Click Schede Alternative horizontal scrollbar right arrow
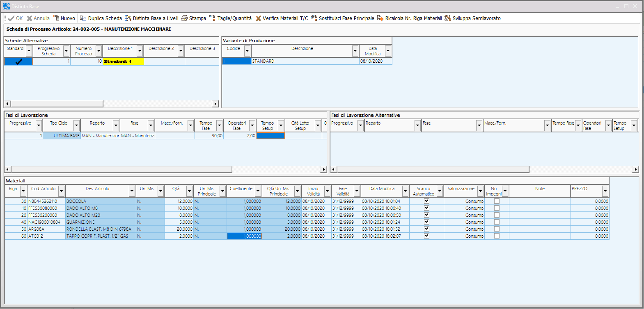 pos(215,104)
